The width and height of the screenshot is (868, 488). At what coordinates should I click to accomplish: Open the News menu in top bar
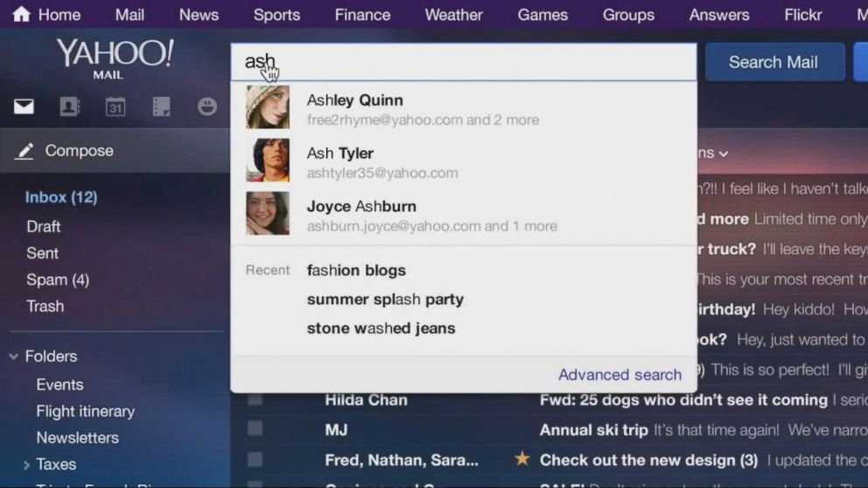[199, 15]
